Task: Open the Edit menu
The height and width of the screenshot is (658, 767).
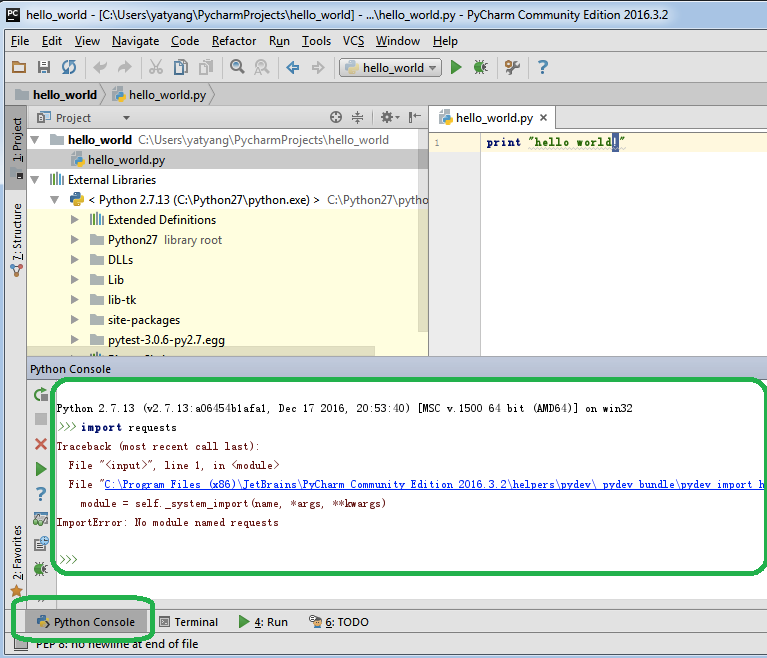Action: [x=51, y=41]
